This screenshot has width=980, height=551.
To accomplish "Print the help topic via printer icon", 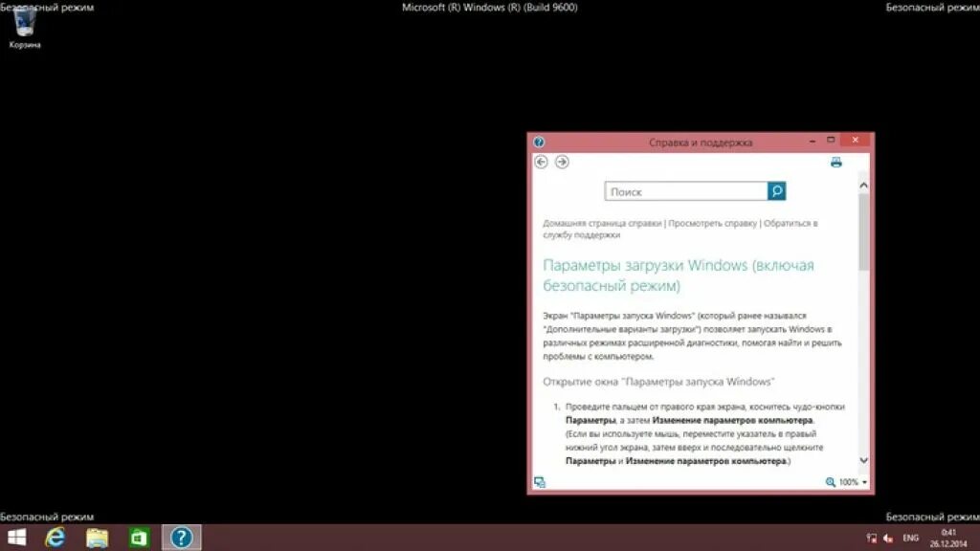I will coord(836,163).
